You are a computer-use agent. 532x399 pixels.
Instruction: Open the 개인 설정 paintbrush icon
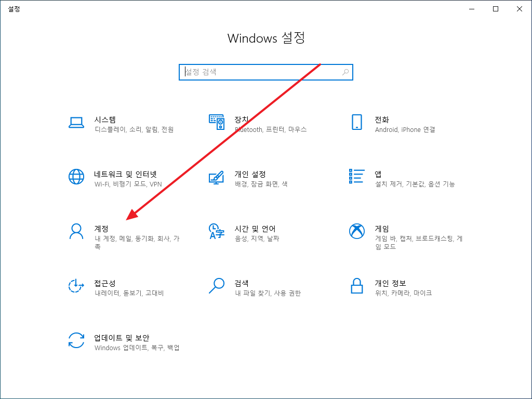217,178
